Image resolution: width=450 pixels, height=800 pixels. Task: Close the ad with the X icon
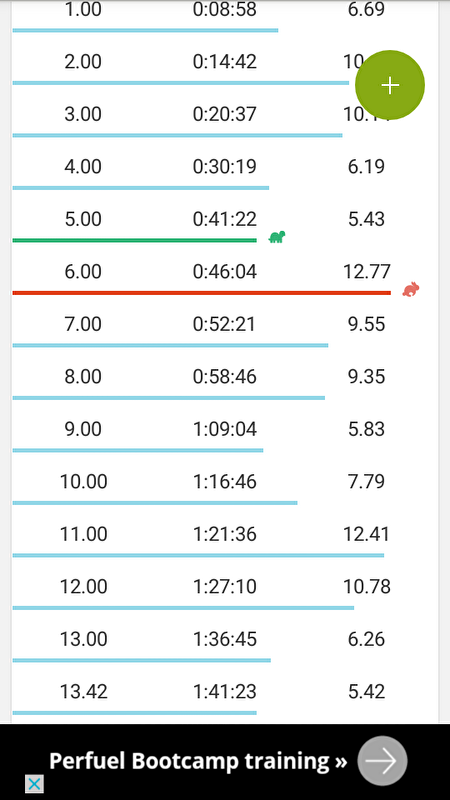(34, 783)
